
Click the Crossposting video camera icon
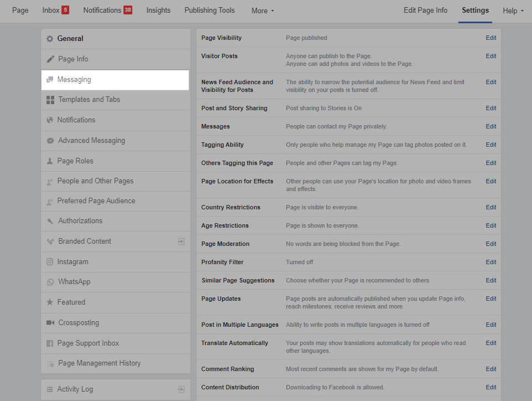click(50, 323)
